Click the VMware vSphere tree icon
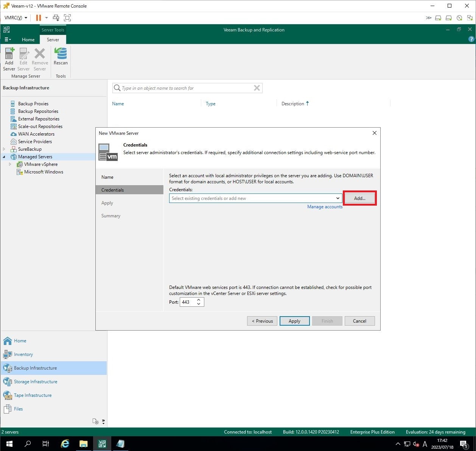476x451 pixels. [x=20, y=164]
